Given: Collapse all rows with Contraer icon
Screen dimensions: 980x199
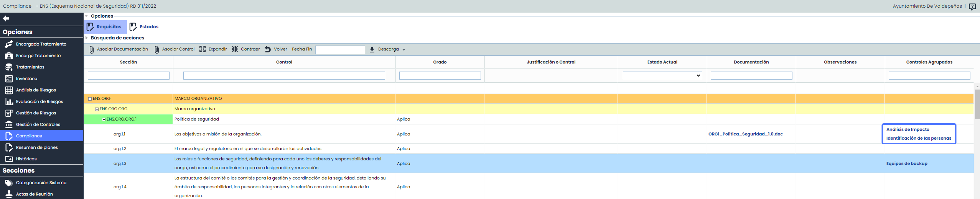Looking at the screenshot, I should 235,49.
